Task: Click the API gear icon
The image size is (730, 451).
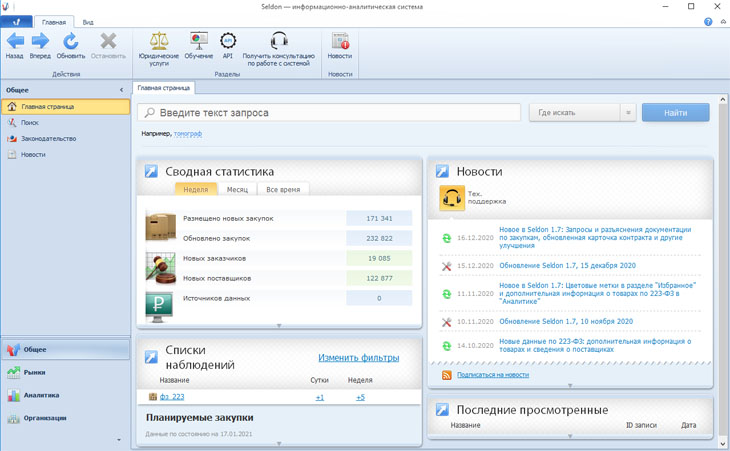Action: click(x=228, y=41)
